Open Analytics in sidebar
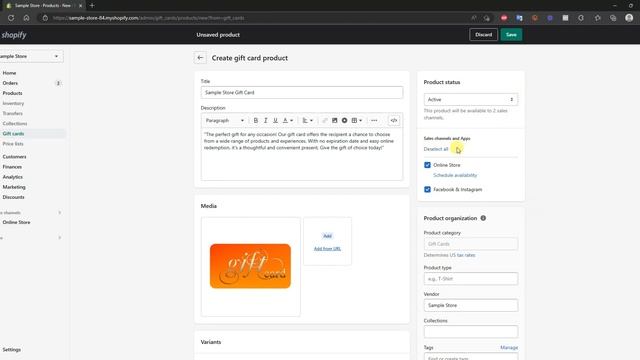Screen dimensions: 640x360 pos(13,177)
